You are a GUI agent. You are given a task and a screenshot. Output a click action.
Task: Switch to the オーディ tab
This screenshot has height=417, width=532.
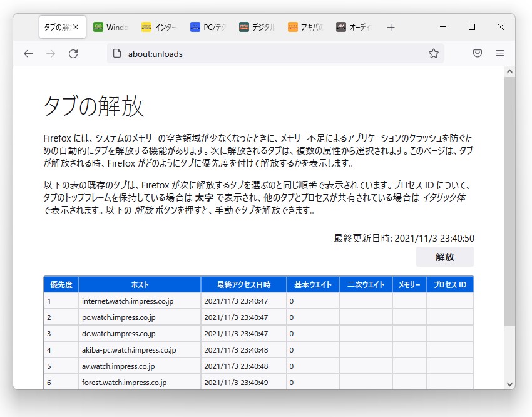point(354,27)
